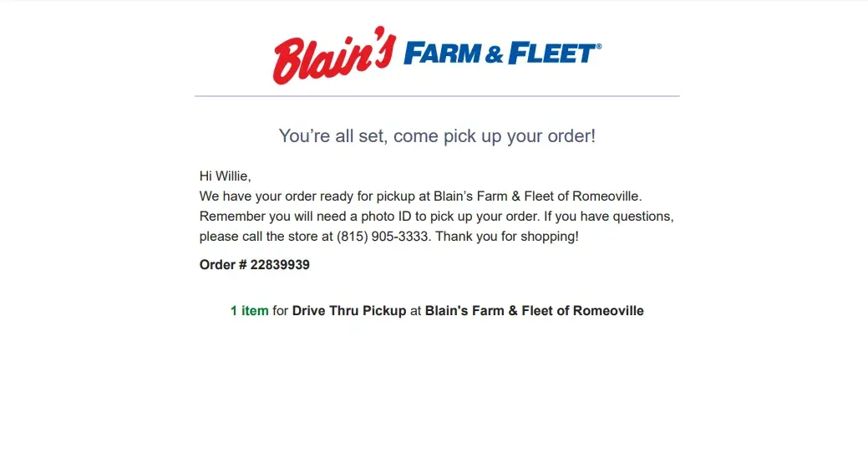Click the "Hi Willie," greeting line
Screen dimensions: 868x454
click(225, 176)
